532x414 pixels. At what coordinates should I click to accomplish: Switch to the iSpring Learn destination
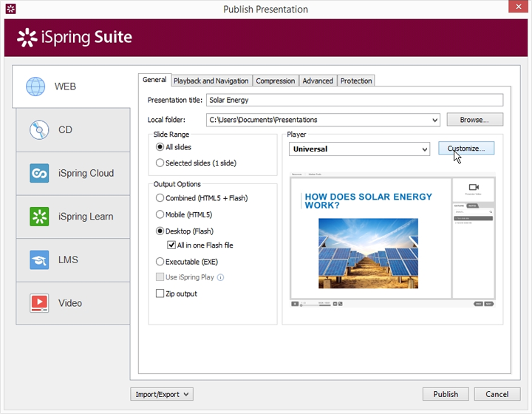73,217
